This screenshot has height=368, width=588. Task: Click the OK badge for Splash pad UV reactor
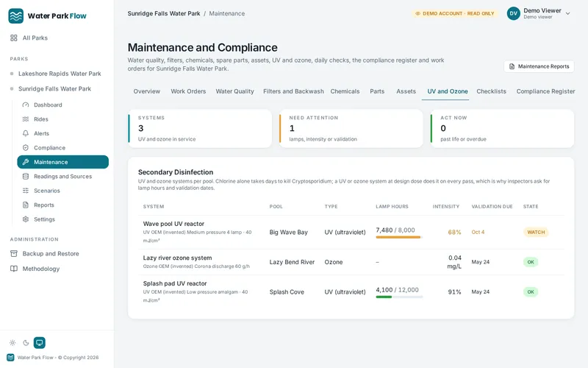(x=531, y=291)
